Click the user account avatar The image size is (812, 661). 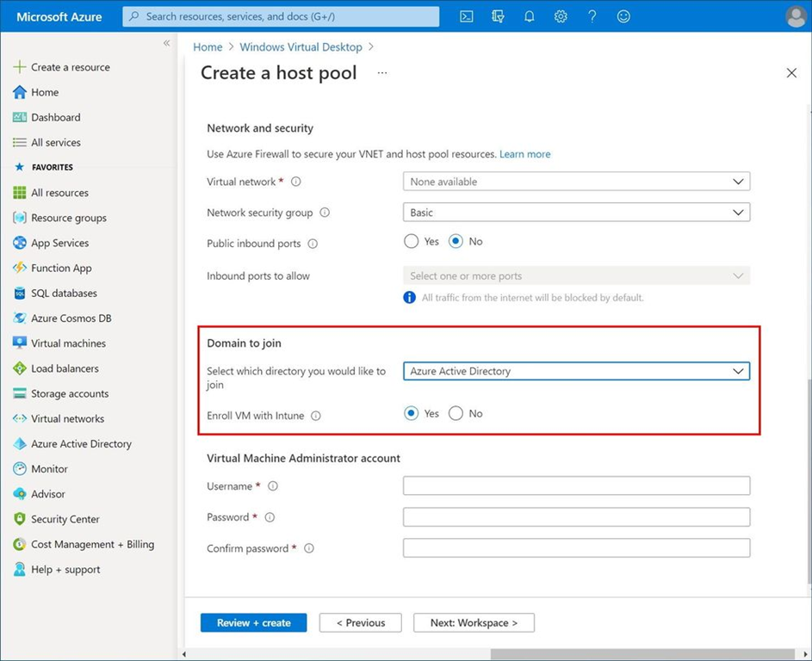click(x=796, y=16)
